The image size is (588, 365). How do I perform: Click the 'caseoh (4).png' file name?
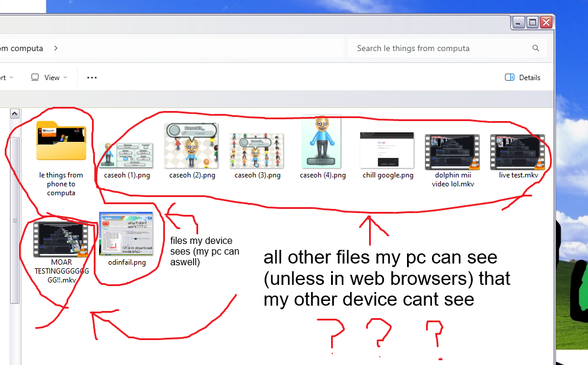(323, 175)
